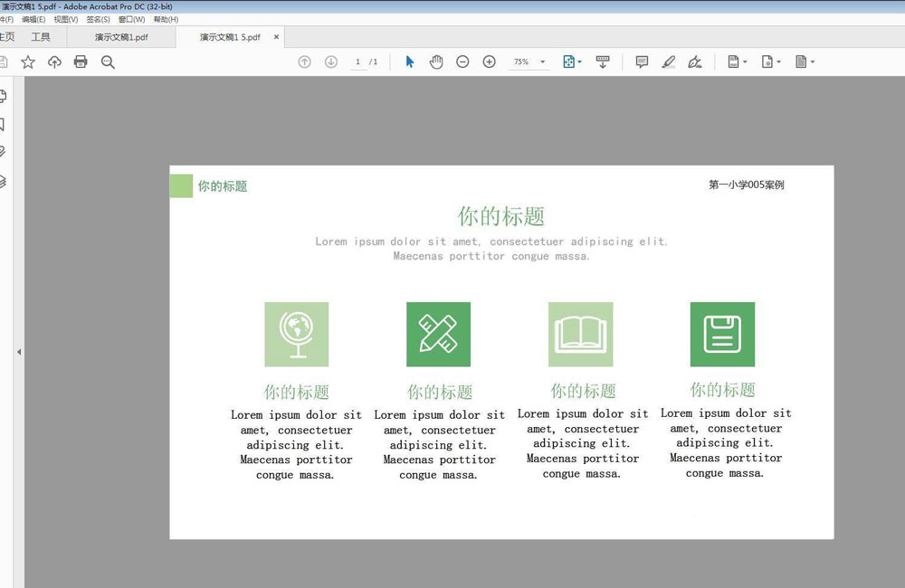Add a sticky note comment
The width and height of the screenshot is (905, 588).
pos(642,62)
